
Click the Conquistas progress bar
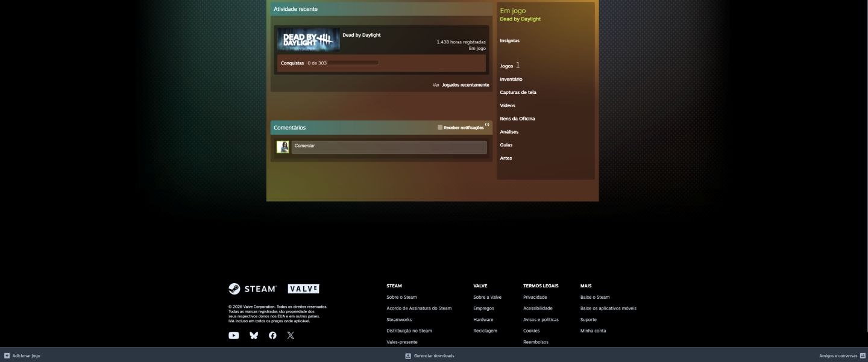pyautogui.click(x=353, y=63)
